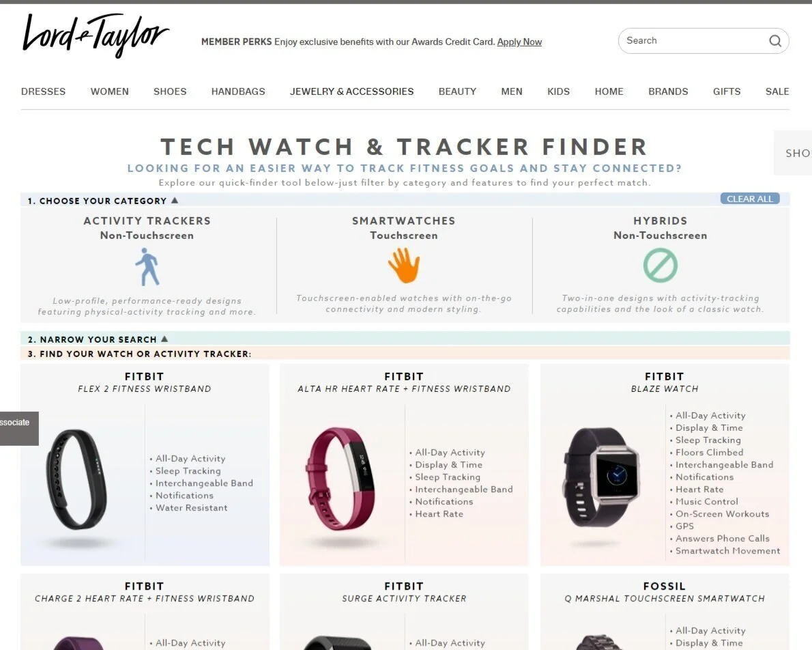Follow the Apply Now link

[x=519, y=42]
